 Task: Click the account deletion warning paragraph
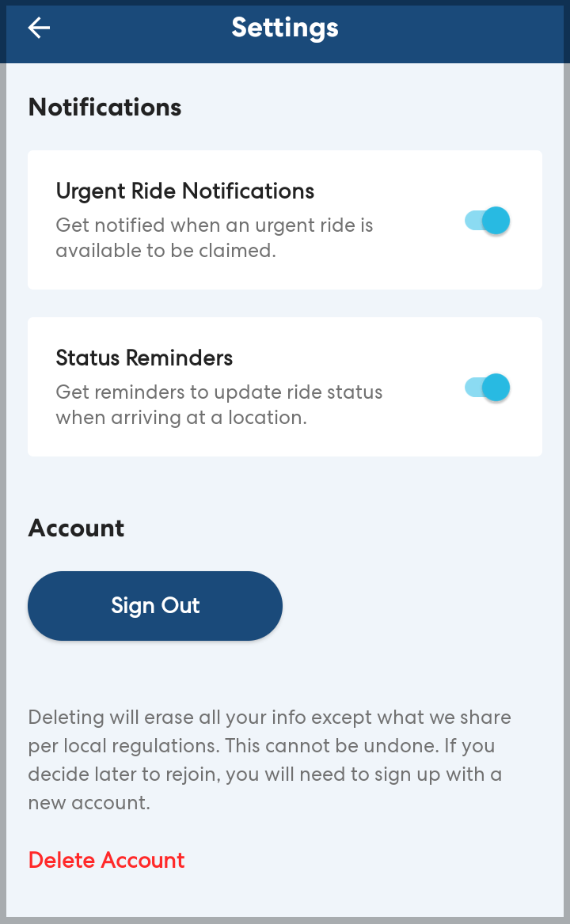(269, 760)
